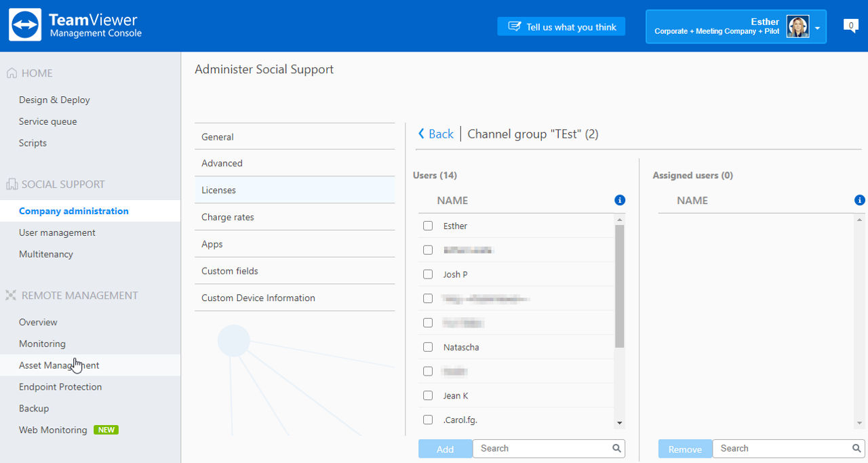Click the magnifier in Users search box
Screen dimensions: 868x463
(616, 448)
